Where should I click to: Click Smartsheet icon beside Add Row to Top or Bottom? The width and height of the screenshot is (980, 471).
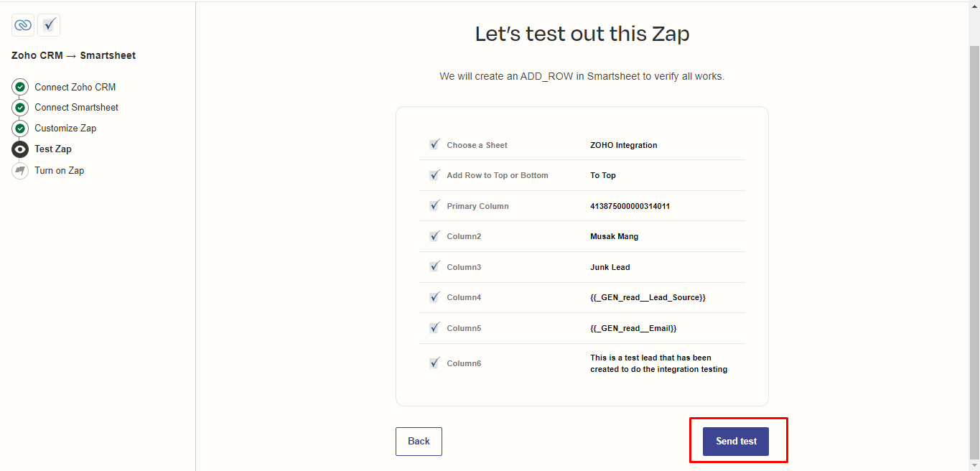click(434, 175)
